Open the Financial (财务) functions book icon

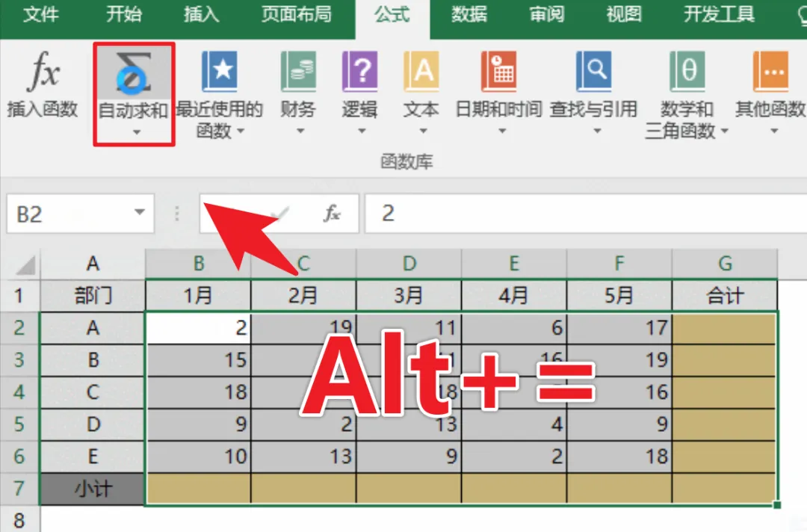point(298,72)
